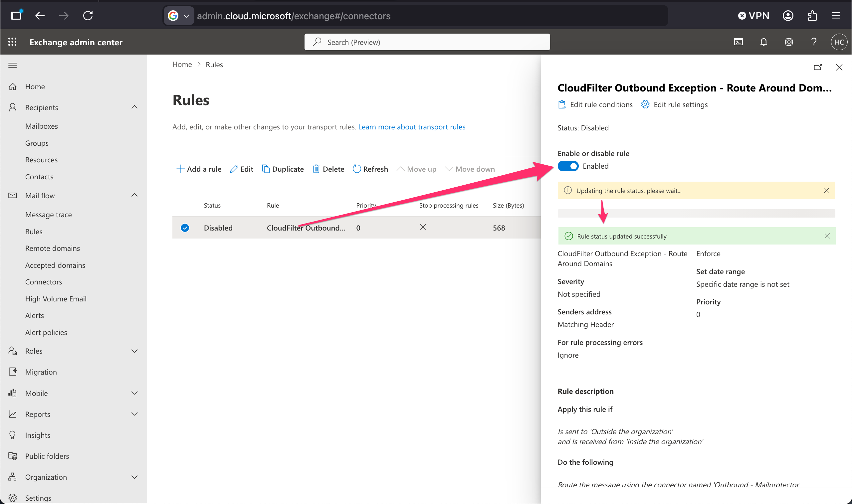Image resolution: width=852 pixels, height=504 pixels.
Task: Open browser profile icon
Action: [x=788, y=16]
